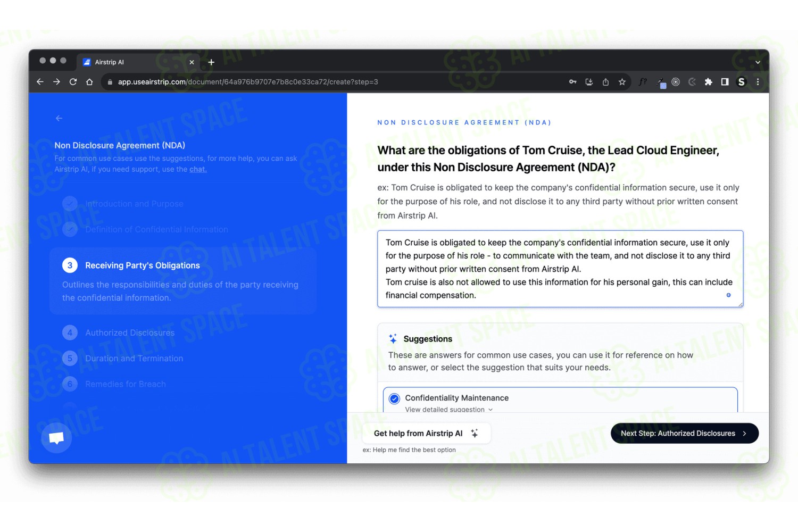Open the browser home page icon

[x=89, y=82]
